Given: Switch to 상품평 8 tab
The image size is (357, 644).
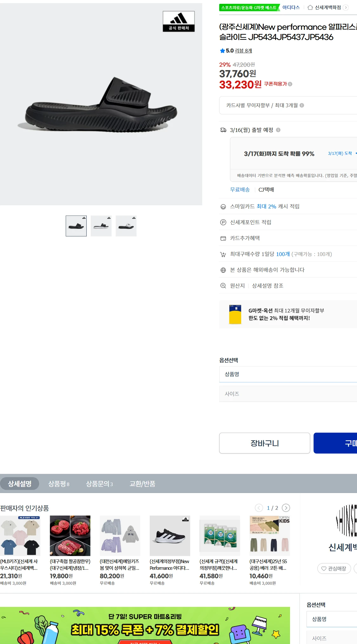Looking at the screenshot, I should [59, 484].
